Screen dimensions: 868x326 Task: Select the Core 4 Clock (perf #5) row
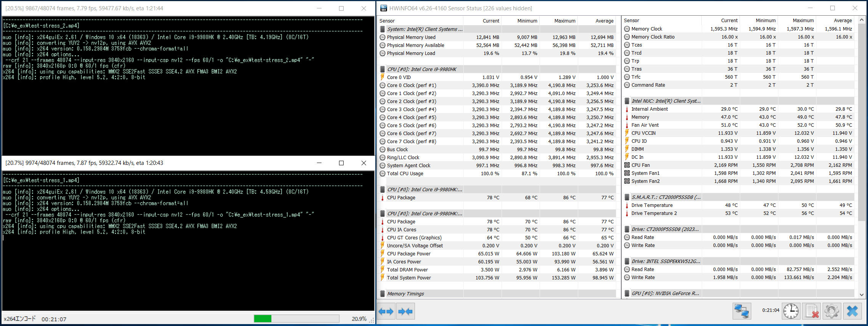497,117
